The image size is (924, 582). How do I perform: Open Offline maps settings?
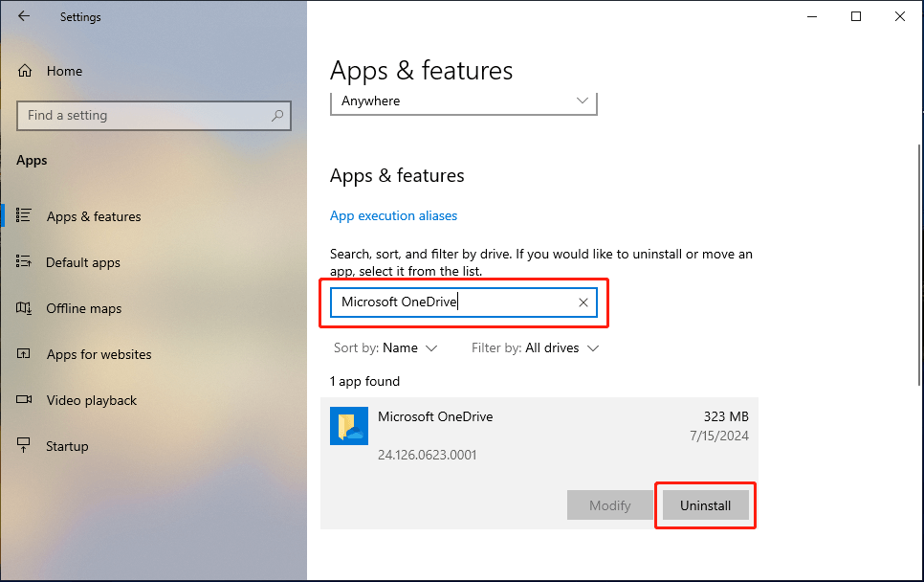pos(153,308)
